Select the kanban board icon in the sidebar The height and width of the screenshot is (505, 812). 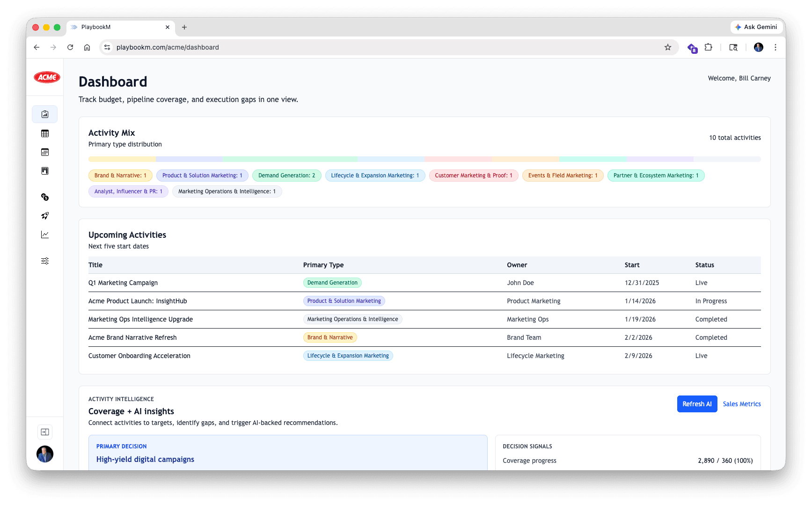tap(44, 171)
